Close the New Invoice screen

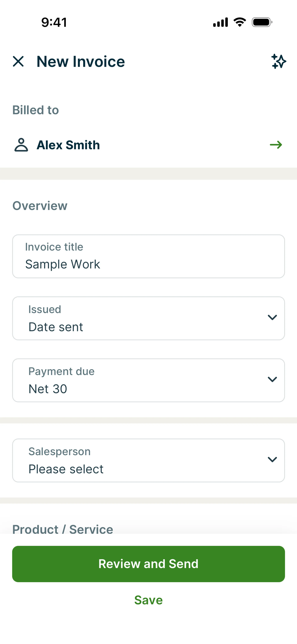(x=18, y=61)
